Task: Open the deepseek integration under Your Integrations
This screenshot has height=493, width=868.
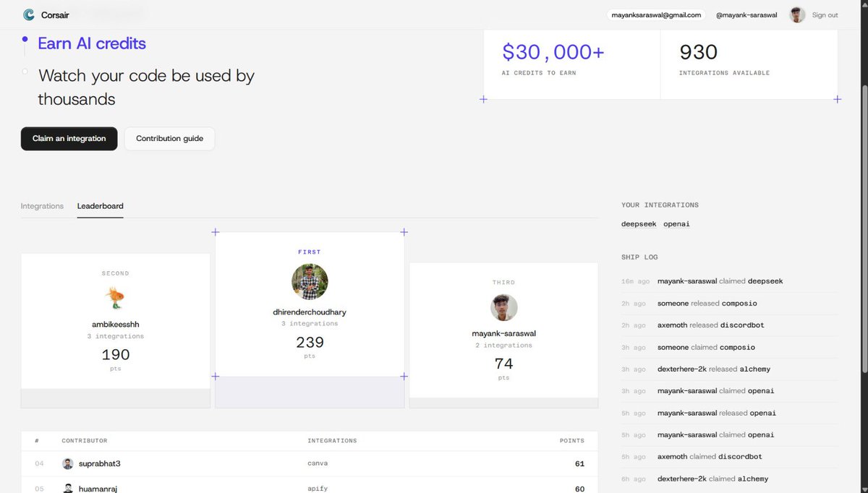Action: click(639, 224)
